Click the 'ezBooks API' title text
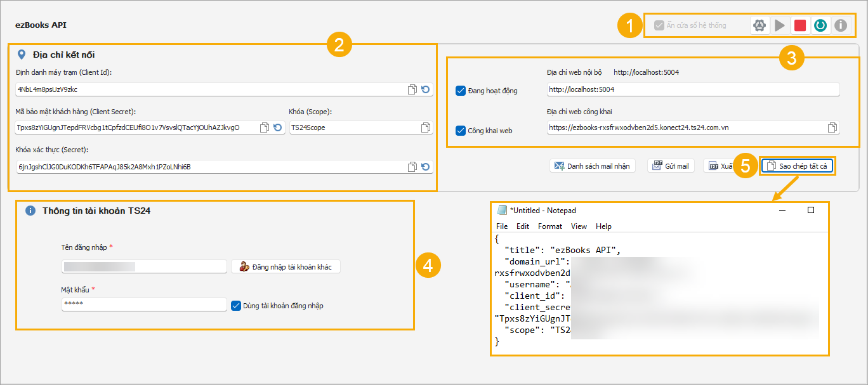The height and width of the screenshot is (385, 868). coord(41,25)
